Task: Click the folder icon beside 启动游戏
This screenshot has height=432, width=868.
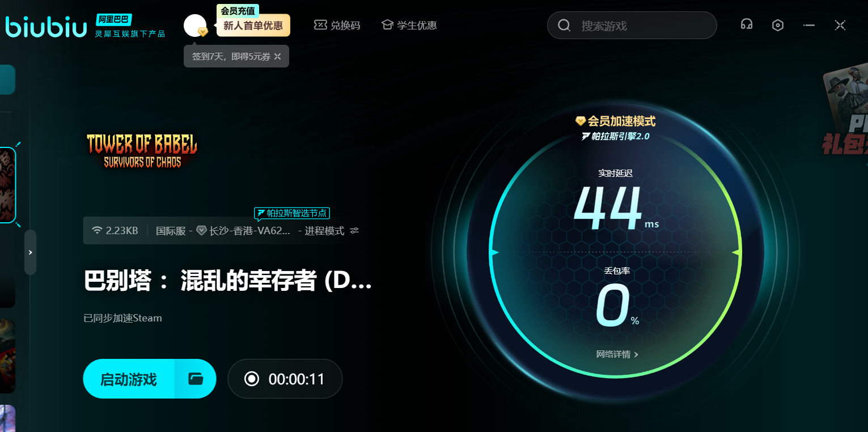Action: (196, 379)
